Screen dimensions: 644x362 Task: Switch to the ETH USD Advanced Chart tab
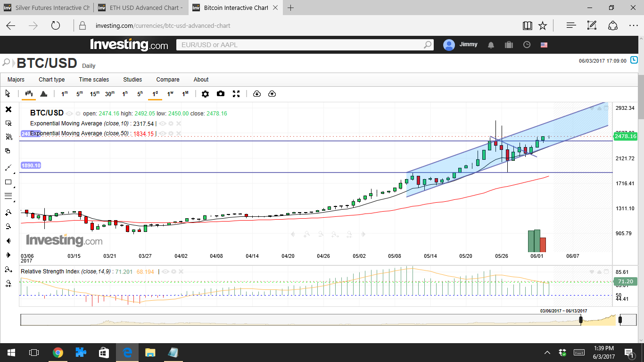(x=141, y=8)
